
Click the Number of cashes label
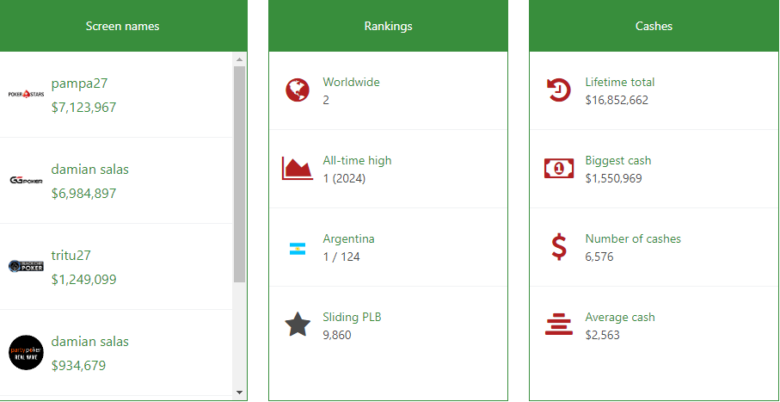[x=633, y=239]
